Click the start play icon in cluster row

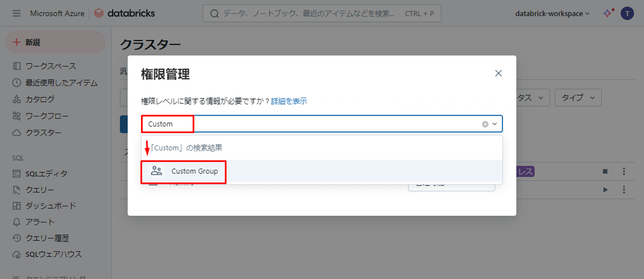click(x=605, y=190)
